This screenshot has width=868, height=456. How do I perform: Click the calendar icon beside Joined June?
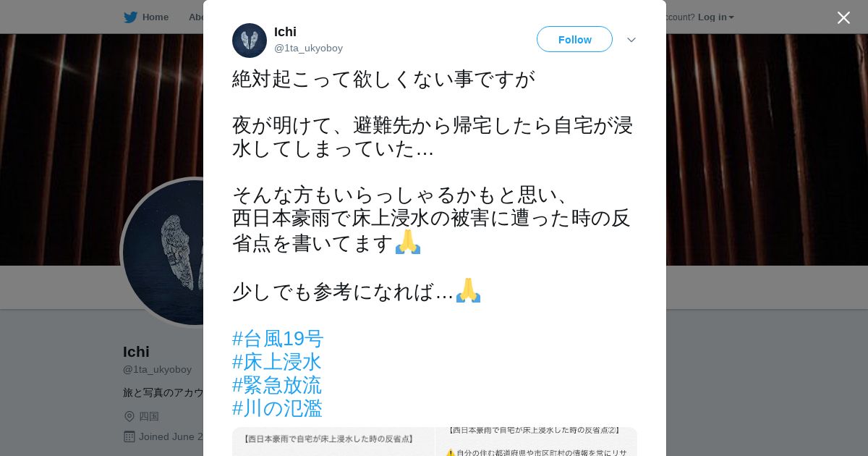[129, 436]
